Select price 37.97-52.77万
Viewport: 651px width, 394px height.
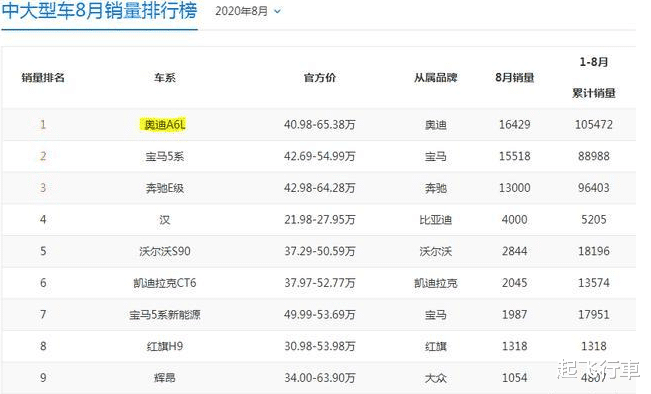pyautogui.click(x=320, y=283)
